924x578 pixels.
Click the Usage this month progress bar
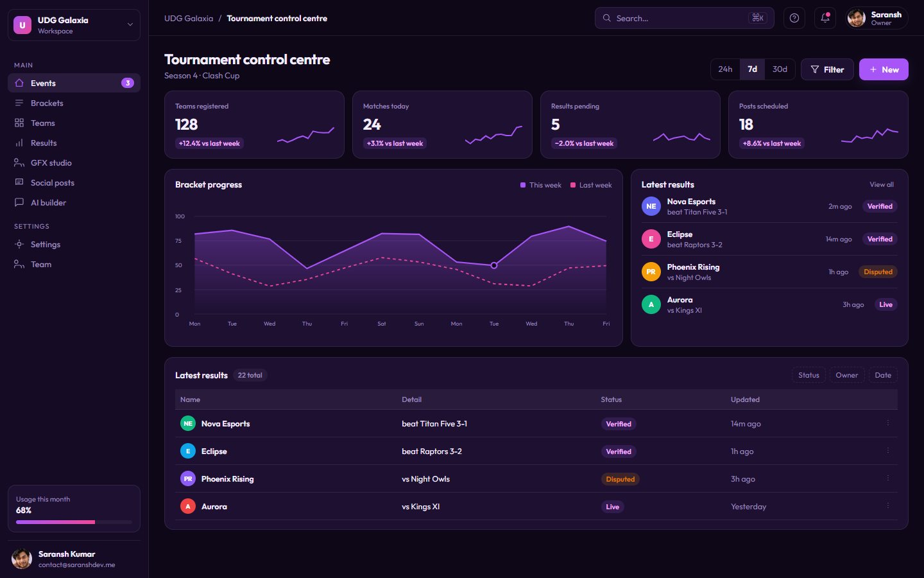click(74, 522)
